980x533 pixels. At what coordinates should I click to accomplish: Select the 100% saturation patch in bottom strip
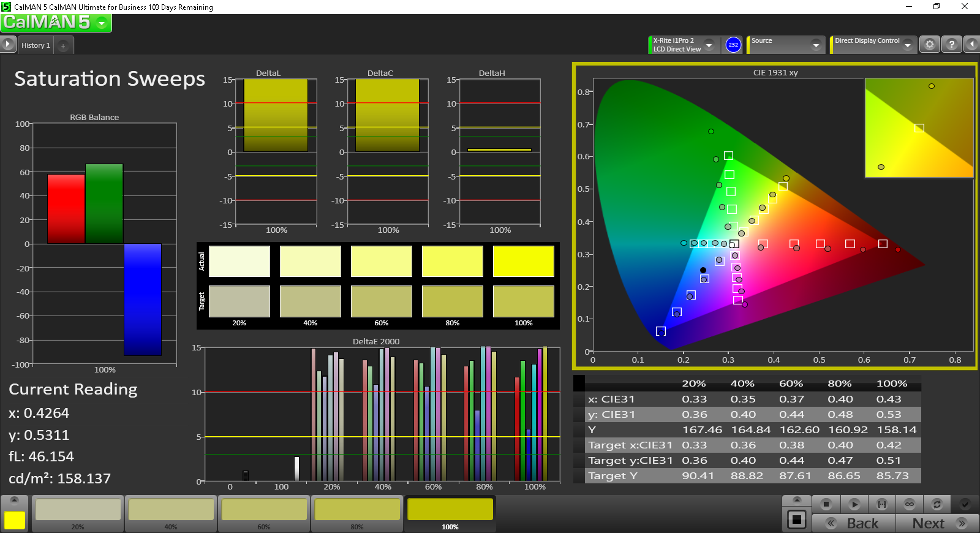450,513
